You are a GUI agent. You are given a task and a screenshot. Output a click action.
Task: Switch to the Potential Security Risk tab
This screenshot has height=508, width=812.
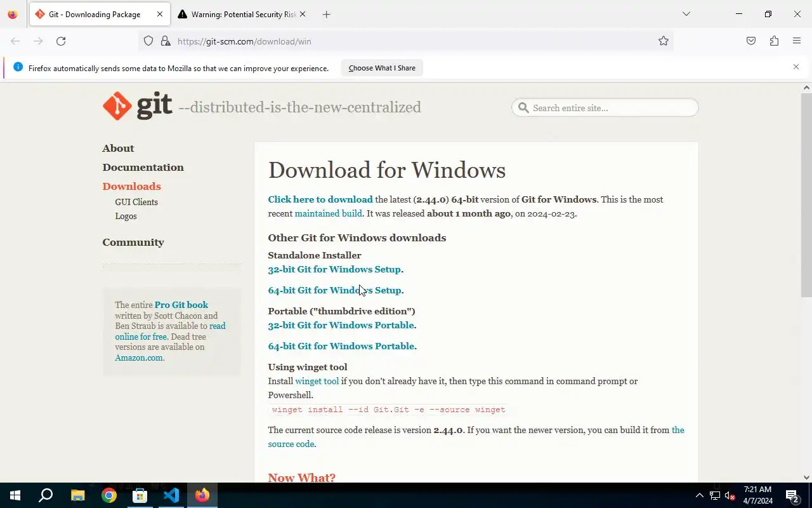(243, 14)
